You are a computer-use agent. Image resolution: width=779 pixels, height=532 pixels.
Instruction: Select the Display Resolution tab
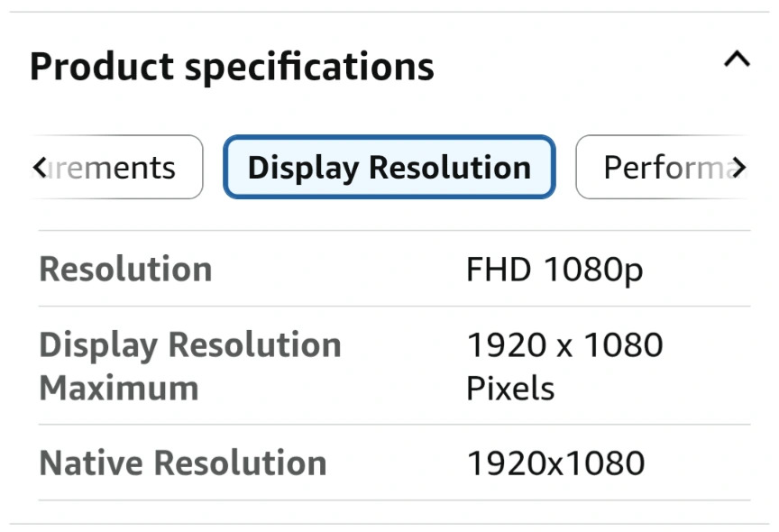click(x=389, y=167)
